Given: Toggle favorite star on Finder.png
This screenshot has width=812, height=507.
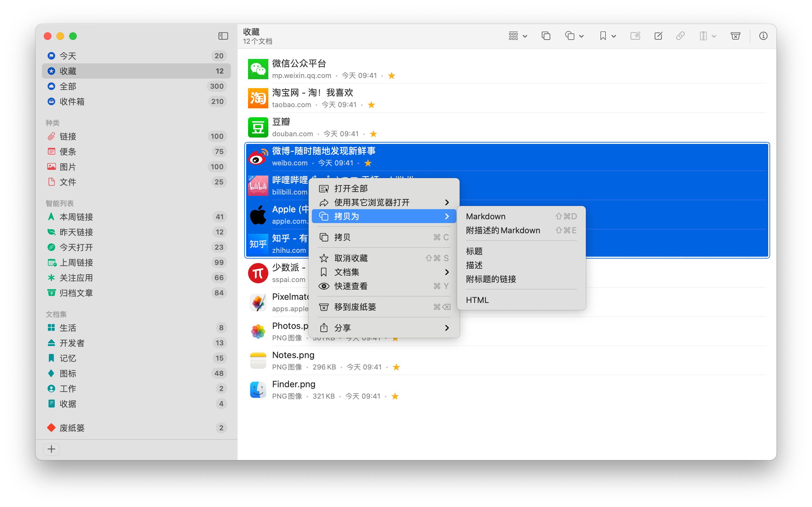Looking at the screenshot, I should click(395, 396).
